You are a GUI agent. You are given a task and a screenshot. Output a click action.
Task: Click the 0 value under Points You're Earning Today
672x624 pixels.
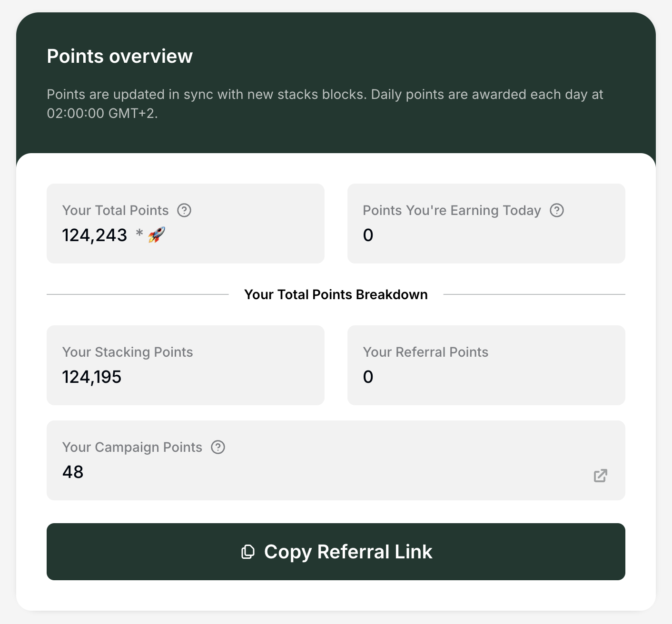[368, 235]
